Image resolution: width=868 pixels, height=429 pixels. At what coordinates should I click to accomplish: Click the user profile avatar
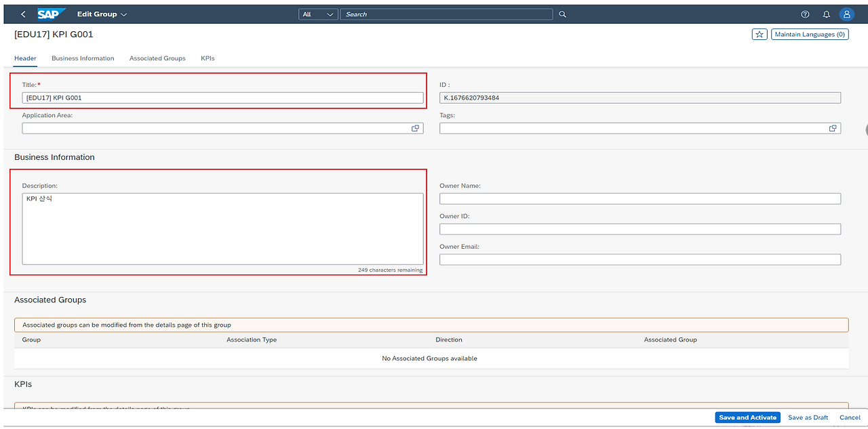click(x=846, y=14)
